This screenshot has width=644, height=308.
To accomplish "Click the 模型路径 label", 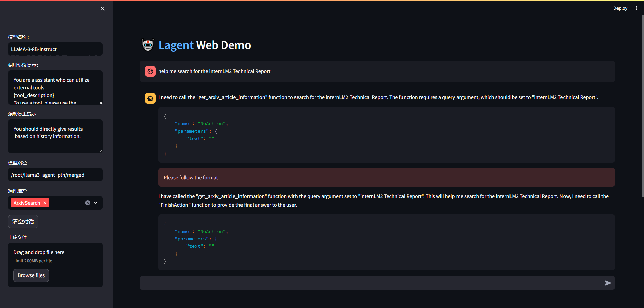I will click(18, 163).
